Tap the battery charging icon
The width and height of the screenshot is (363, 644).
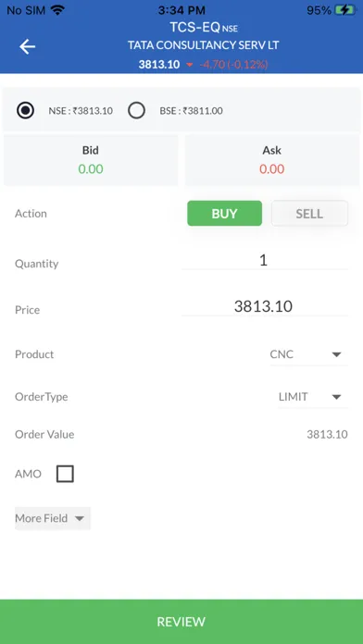tap(344, 10)
